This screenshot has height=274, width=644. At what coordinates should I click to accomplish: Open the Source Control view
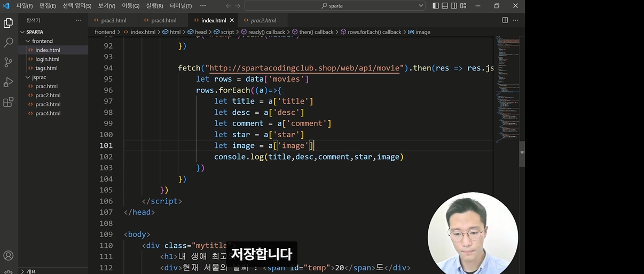tap(9, 62)
